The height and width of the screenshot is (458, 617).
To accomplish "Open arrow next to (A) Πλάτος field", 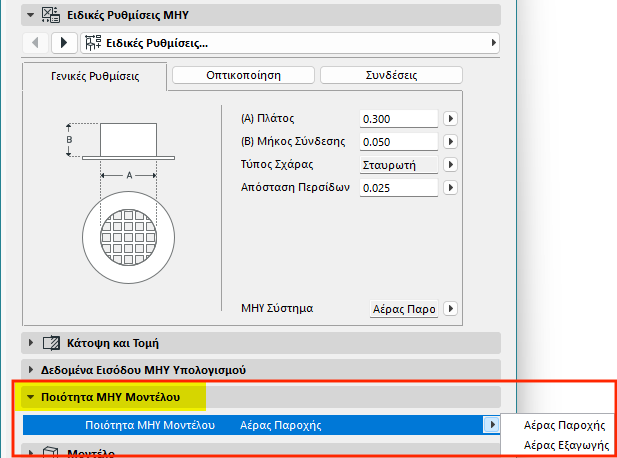I will [451, 118].
